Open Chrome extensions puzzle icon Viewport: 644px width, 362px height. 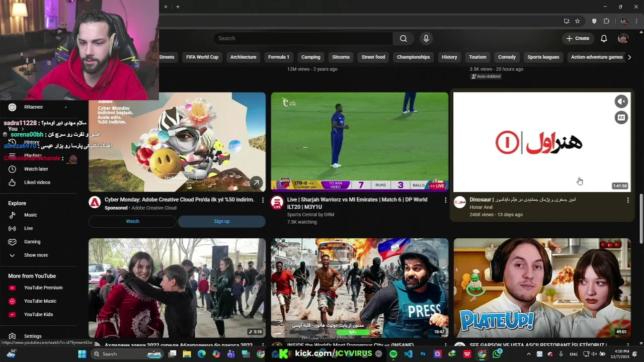[606, 21]
